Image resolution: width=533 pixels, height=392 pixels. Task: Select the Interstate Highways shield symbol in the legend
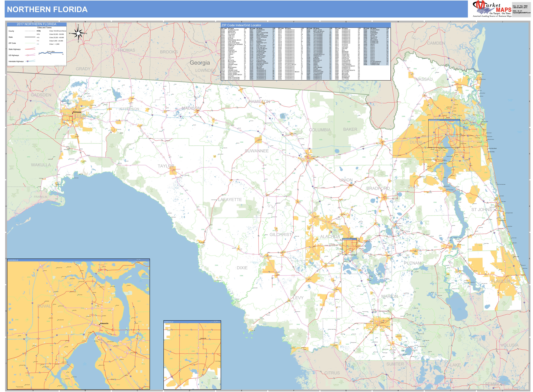click(28, 61)
